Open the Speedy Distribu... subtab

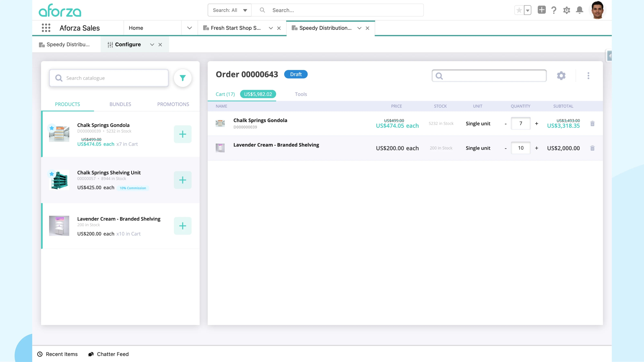click(64, 44)
